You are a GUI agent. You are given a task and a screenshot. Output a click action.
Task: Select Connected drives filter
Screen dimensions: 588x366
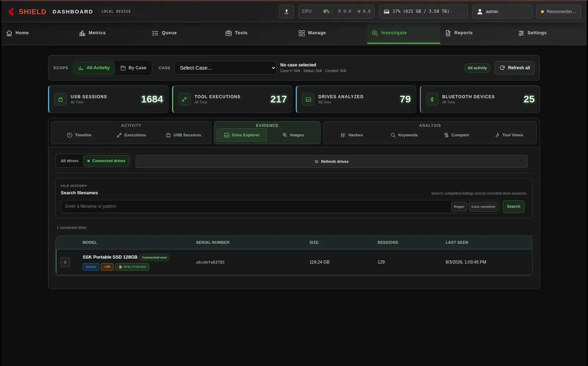coord(106,161)
